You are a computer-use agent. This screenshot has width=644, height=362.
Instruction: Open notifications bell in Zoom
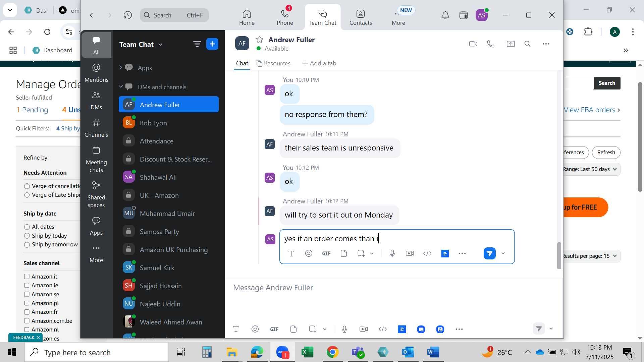pos(445,15)
